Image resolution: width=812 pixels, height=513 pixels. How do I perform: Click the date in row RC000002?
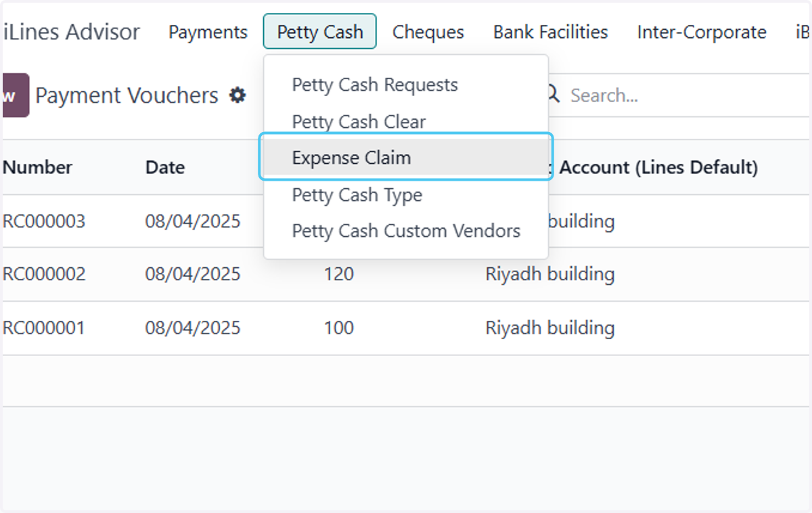[x=193, y=274]
